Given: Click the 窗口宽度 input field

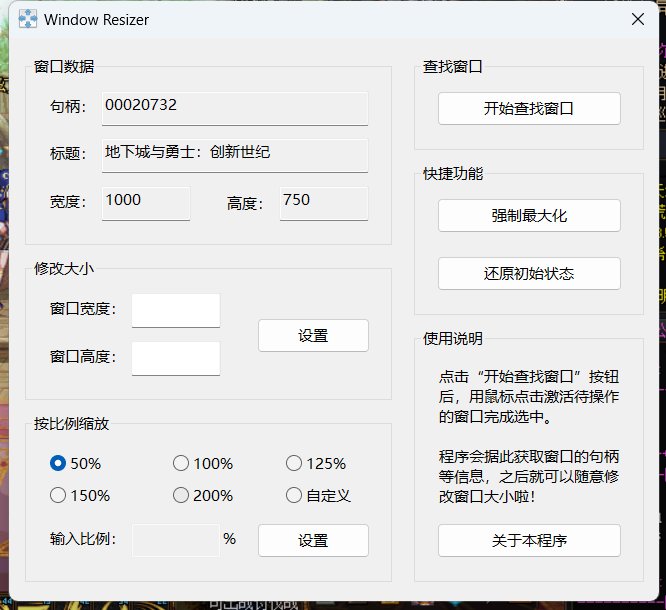Looking at the screenshot, I should tap(176, 310).
